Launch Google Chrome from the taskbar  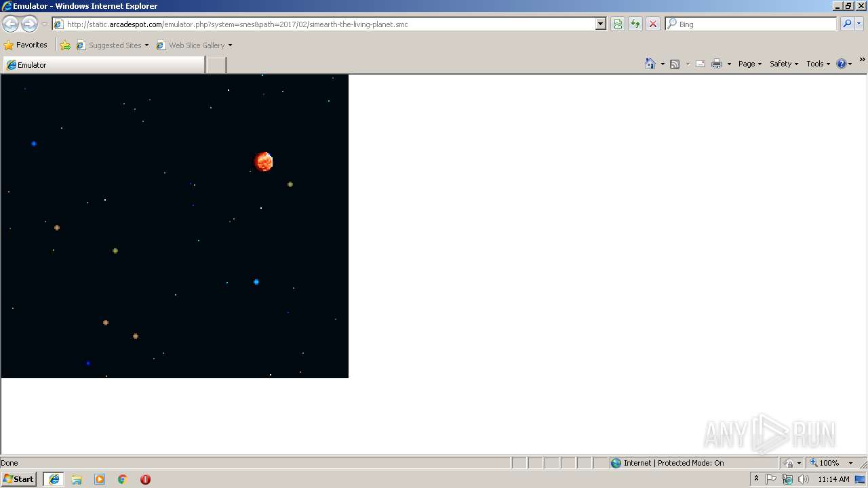pyautogui.click(x=123, y=479)
